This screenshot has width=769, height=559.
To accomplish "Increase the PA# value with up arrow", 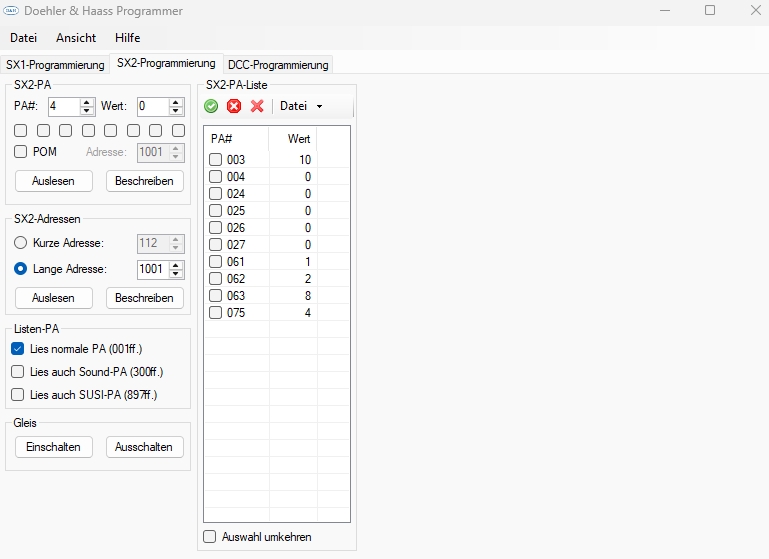I will 87,102.
